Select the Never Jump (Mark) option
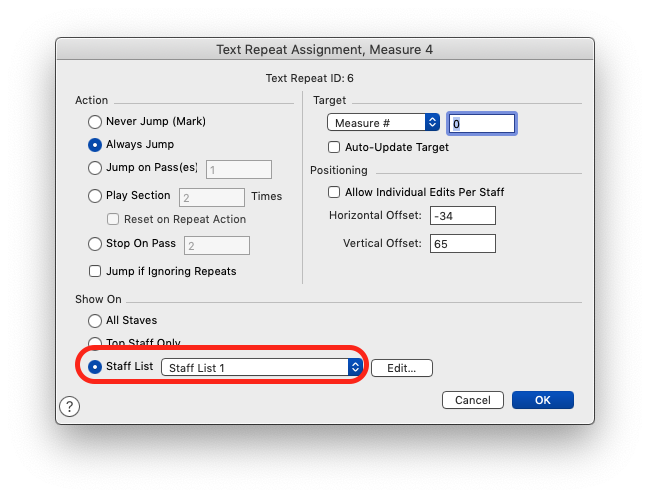Screen dimensions: 650x498 [96, 121]
